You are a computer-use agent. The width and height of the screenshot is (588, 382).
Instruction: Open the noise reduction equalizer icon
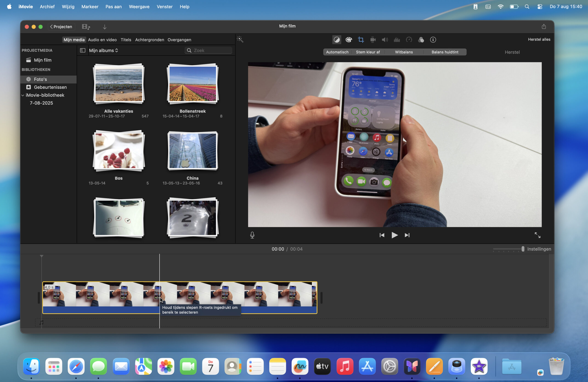[x=397, y=40]
